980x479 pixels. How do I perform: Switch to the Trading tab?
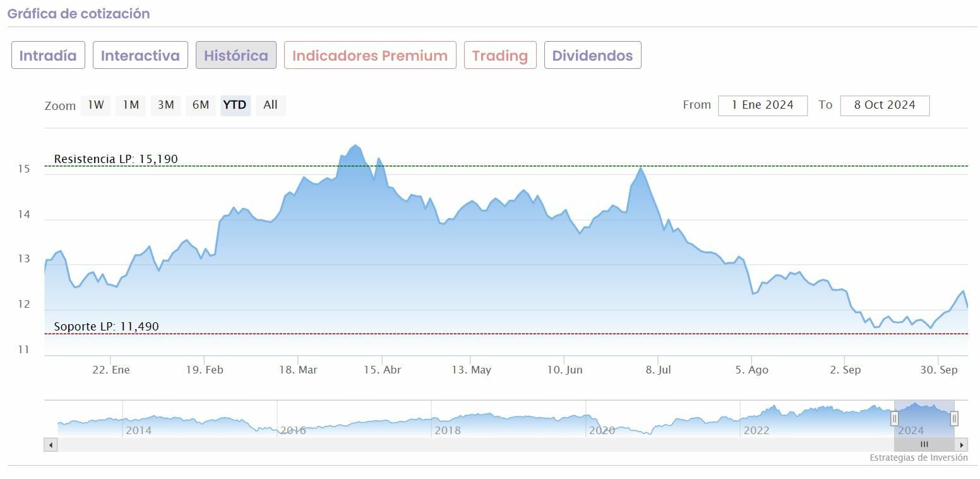point(500,56)
